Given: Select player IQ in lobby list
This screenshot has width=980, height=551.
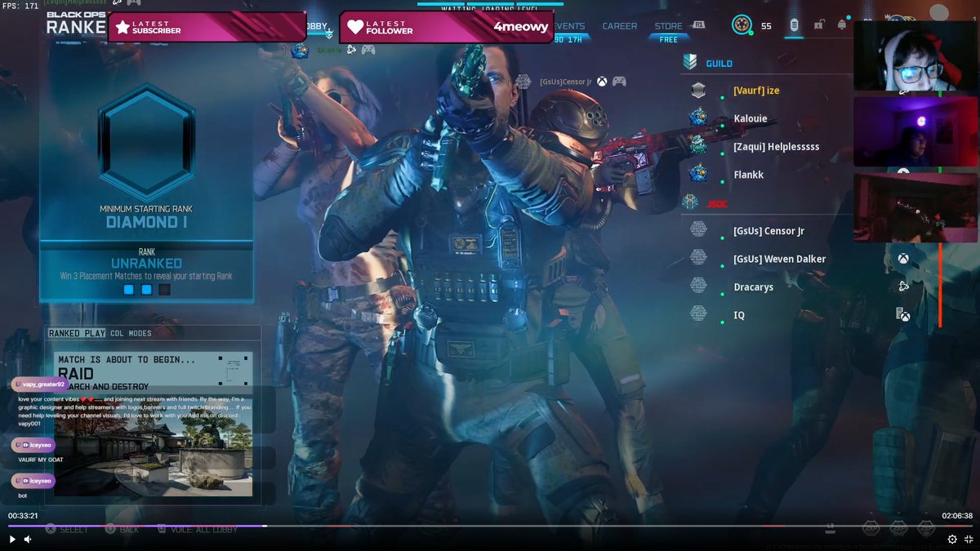Looking at the screenshot, I should pos(738,314).
